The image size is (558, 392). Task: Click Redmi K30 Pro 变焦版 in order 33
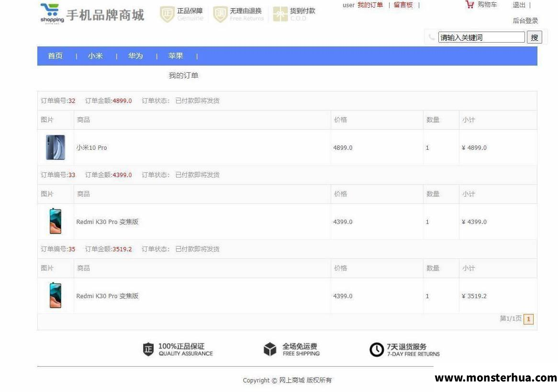coord(107,222)
